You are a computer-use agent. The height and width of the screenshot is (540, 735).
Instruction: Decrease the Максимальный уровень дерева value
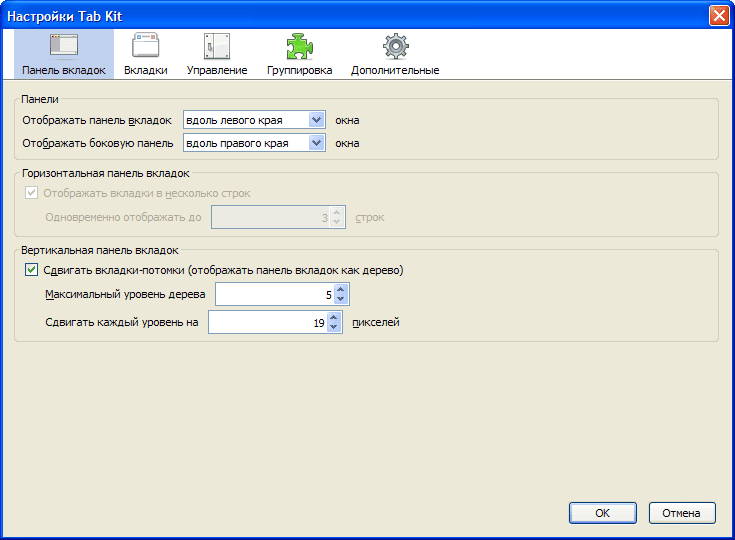pos(341,299)
